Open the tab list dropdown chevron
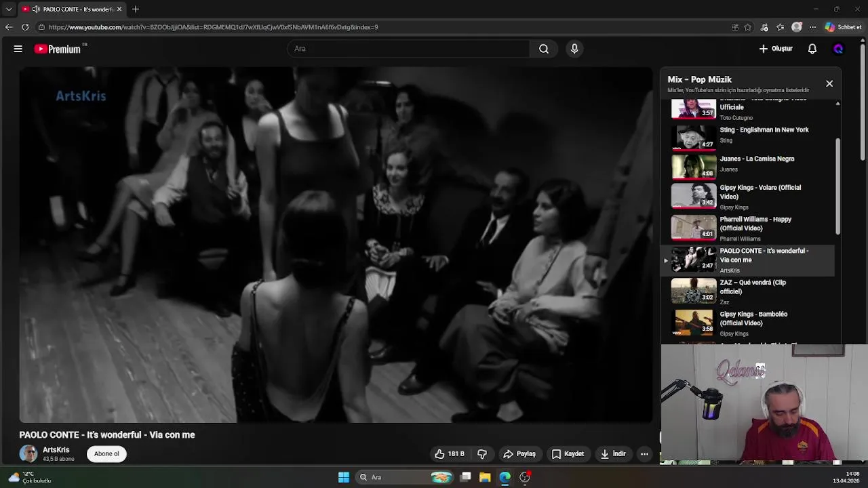 click(x=9, y=9)
